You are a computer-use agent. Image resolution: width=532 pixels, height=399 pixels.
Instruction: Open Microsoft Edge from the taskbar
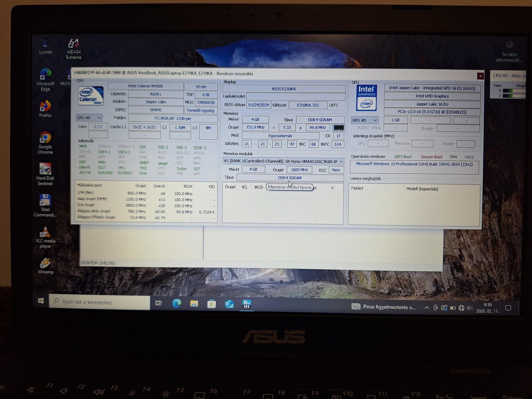tap(177, 303)
